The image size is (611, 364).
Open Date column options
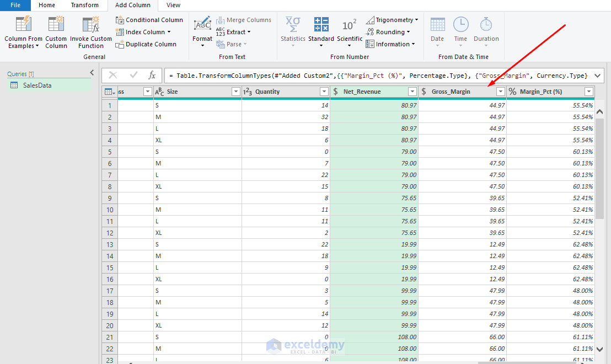point(437,33)
